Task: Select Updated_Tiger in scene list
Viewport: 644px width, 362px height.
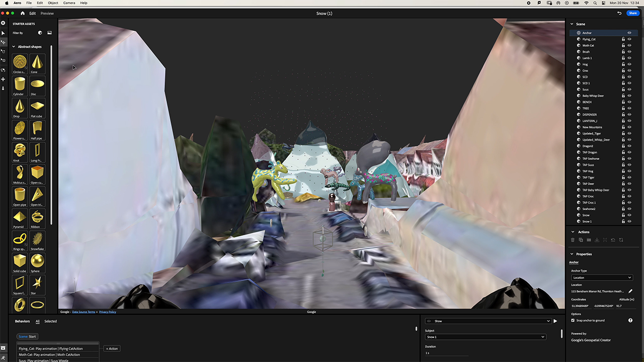Action: click(592, 133)
